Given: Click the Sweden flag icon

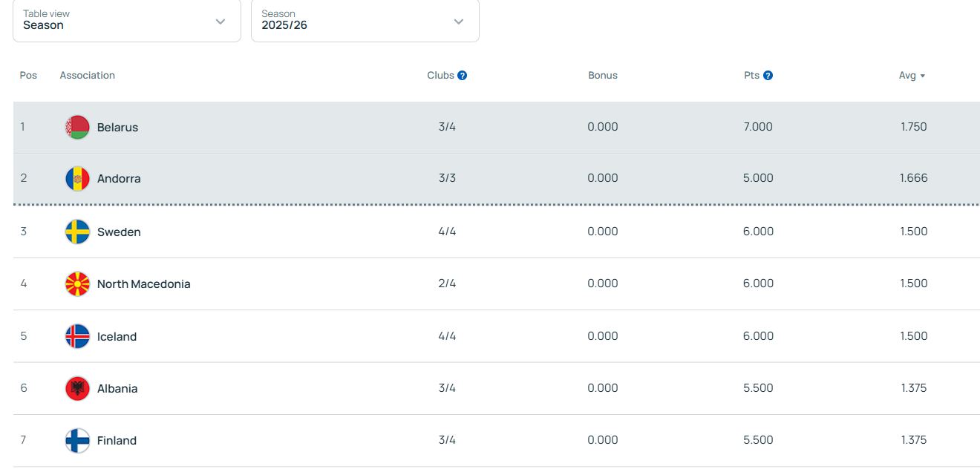Looking at the screenshot, I should click(x=77, y=232).
